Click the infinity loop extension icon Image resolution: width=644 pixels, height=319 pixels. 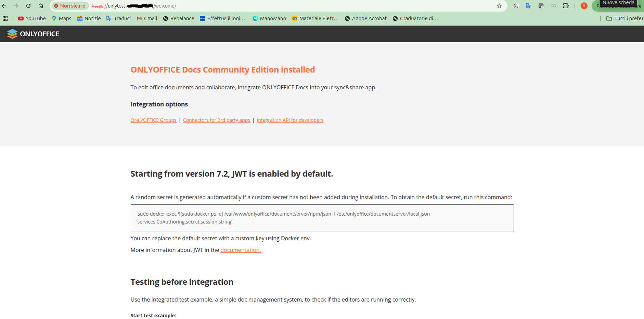click(553, 6)
